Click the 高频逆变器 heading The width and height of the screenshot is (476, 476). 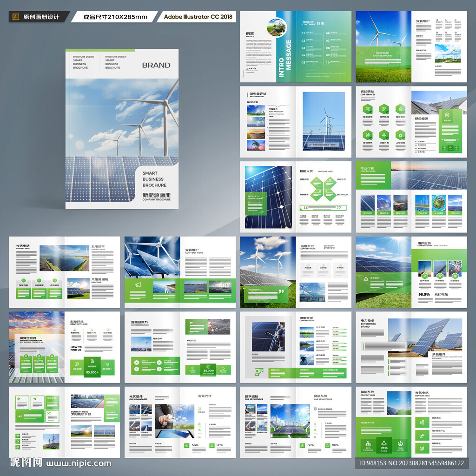coord(28,338)
